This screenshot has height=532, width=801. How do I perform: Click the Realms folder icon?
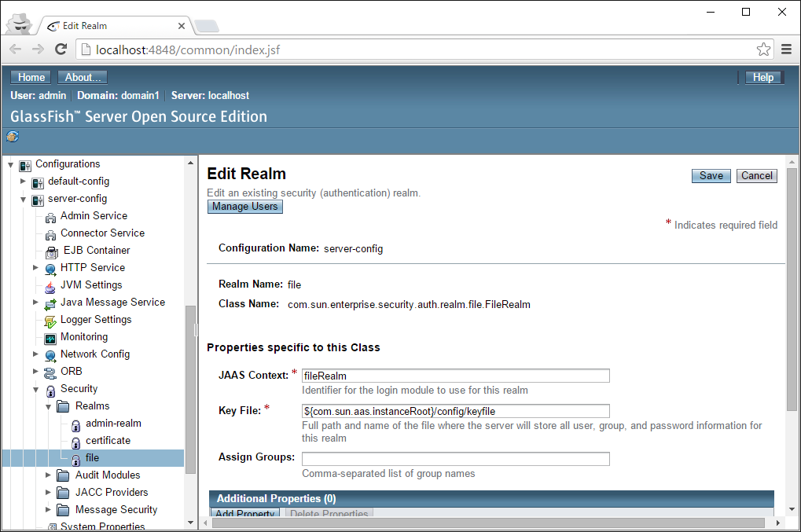coord(63,406)
